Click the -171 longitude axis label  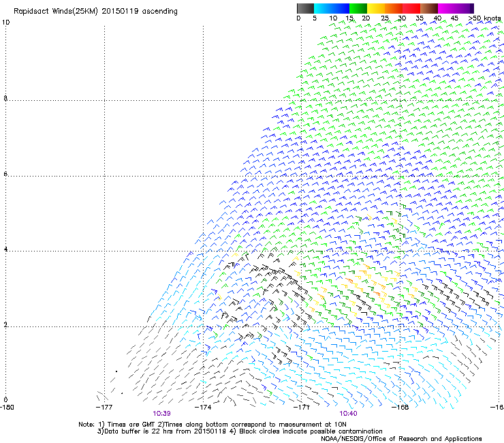[302, 407]
